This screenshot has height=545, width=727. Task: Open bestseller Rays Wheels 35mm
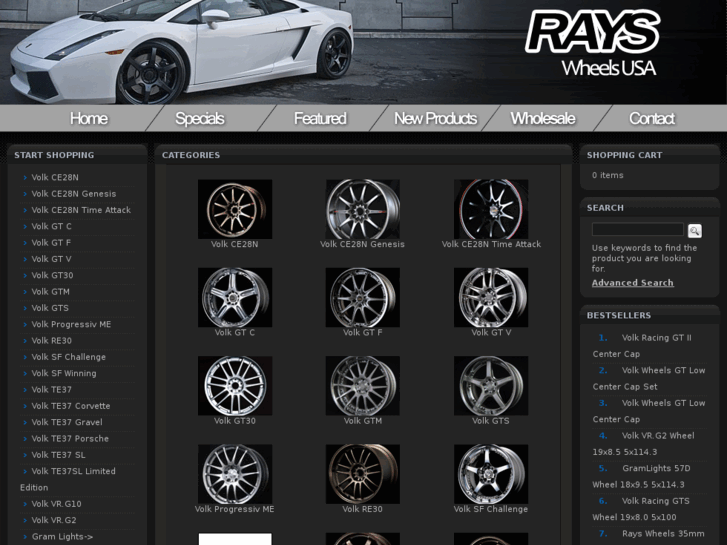[663, 533]
